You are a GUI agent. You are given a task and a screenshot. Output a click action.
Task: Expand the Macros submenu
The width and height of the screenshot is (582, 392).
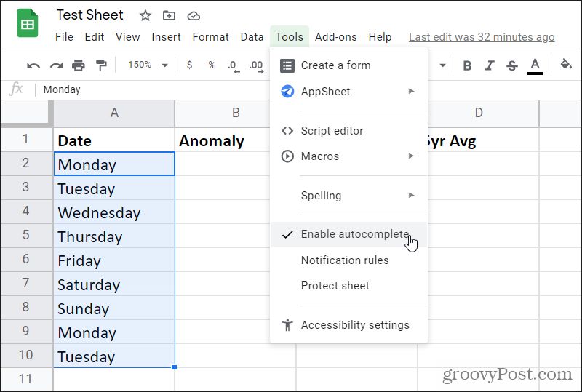coord(349,156)
